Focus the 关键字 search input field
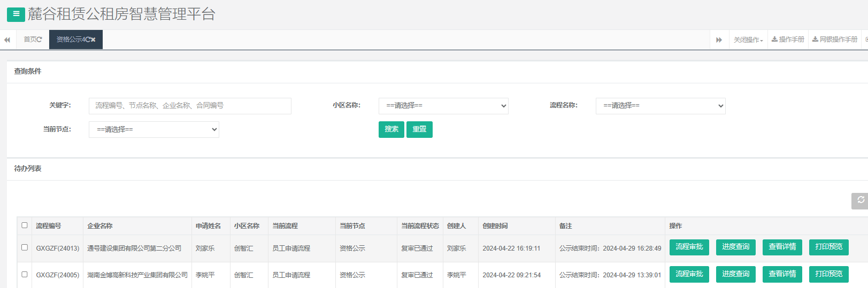This screenshot has width=868, height=288. 190,106
